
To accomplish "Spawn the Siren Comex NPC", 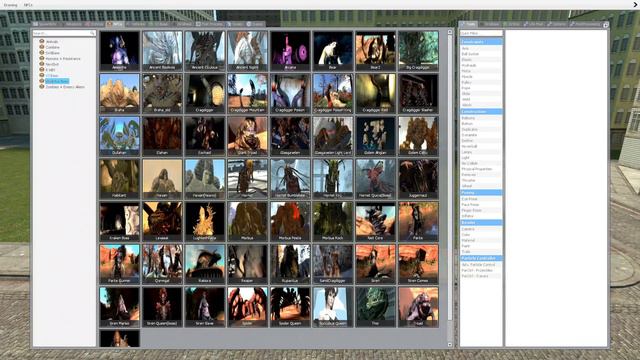I will pos(418,264).
